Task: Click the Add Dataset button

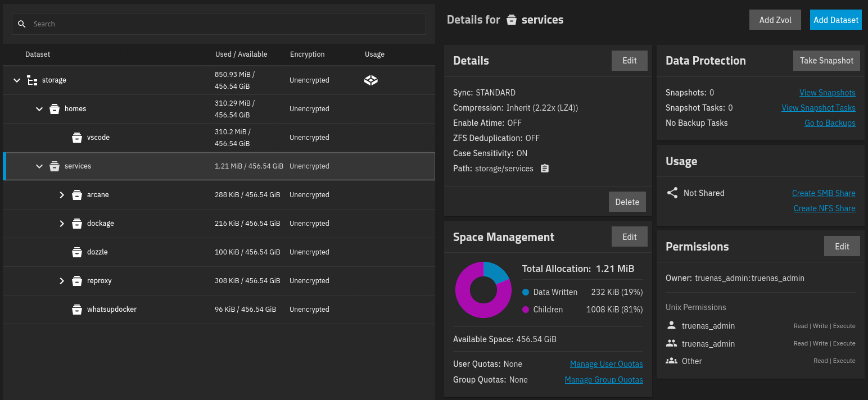Action: (x=835, y=20)
